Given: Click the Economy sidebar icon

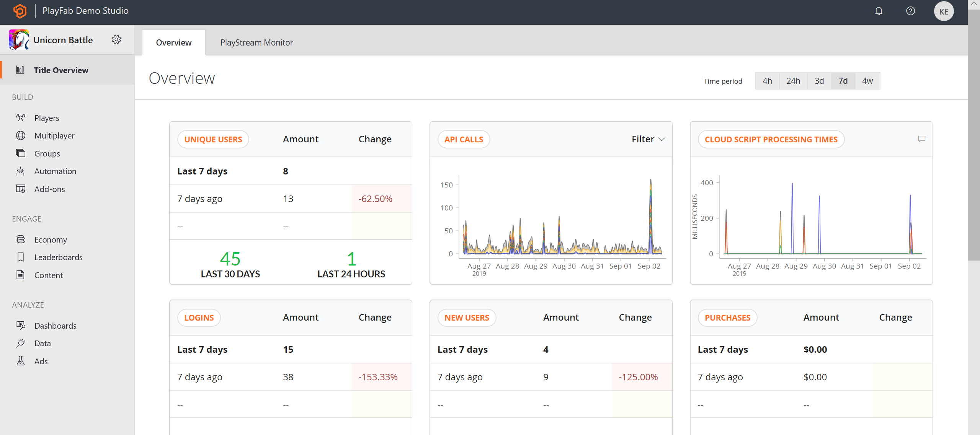Looking at the screenshot, I should (x=21, y=239).
